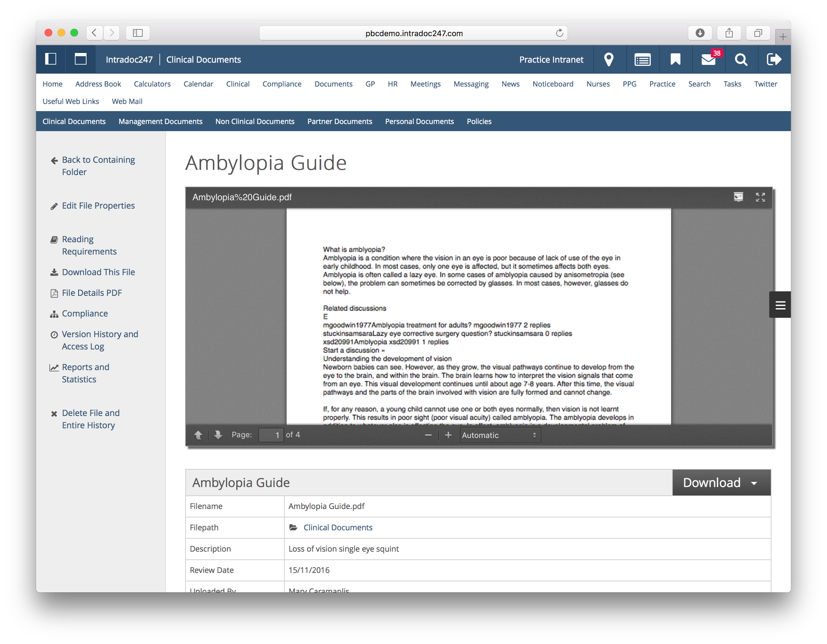Open the Tasks menu item
This screenshot has height=644, width=827.
point(732,84)
